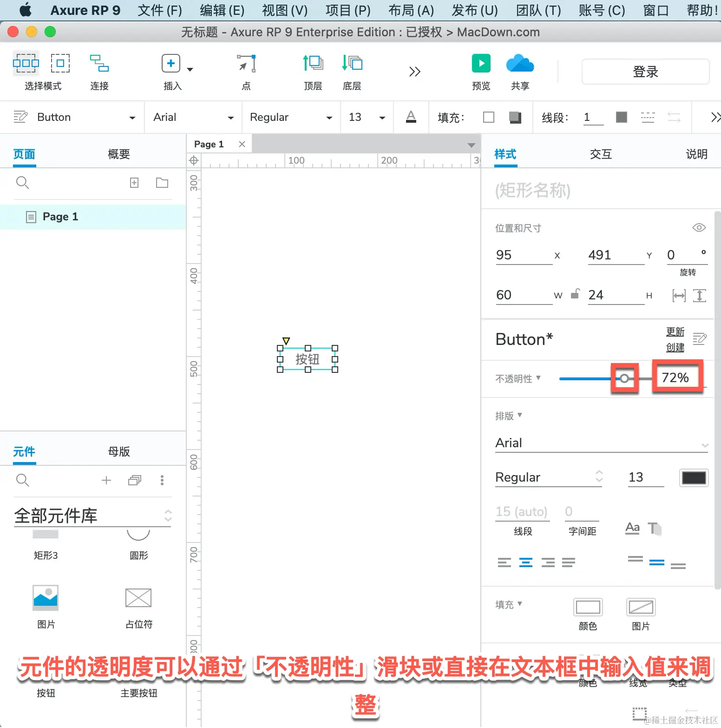Viewport: 721px width, 728px height.
Task: Toggle widget visibility eye icon
Action: 699,228
